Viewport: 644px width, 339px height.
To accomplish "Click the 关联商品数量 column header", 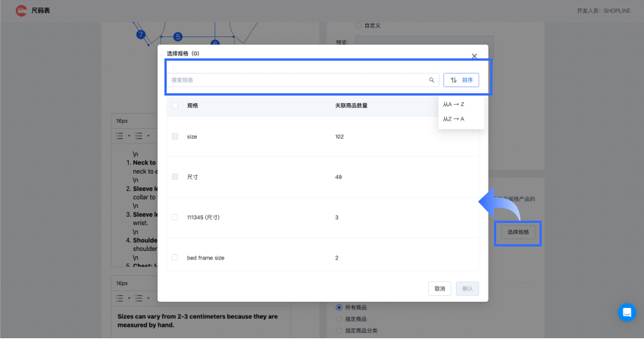I will (351, 105).
